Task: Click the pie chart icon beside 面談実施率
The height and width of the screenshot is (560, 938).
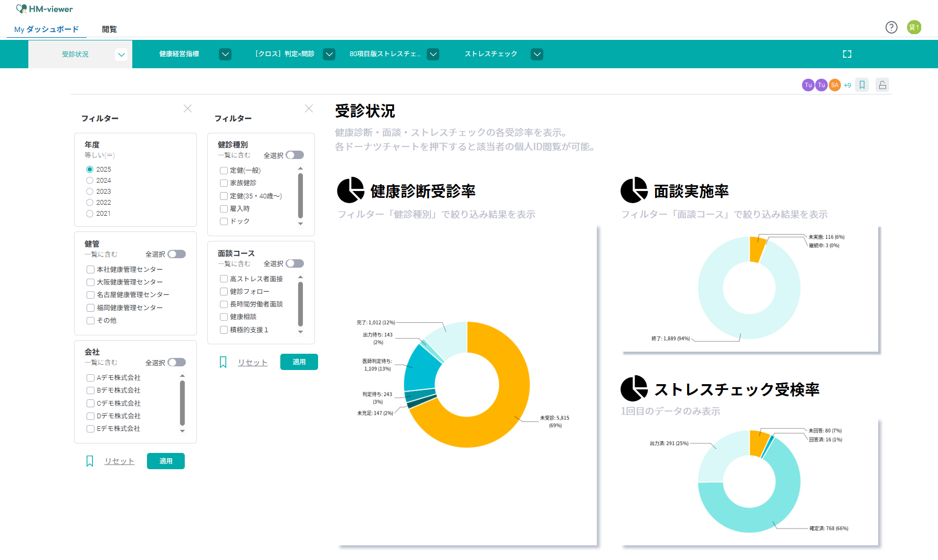Action: pos(634,190)
